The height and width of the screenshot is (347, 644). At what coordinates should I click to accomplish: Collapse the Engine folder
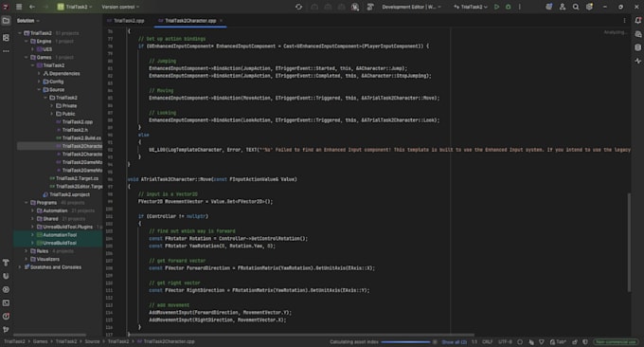point(27,41)
